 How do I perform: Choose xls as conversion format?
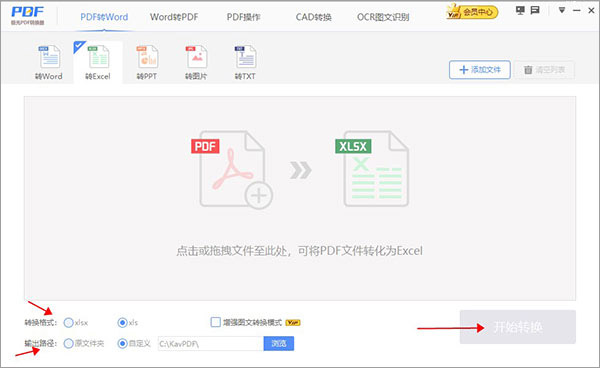(x=122, y=322)
